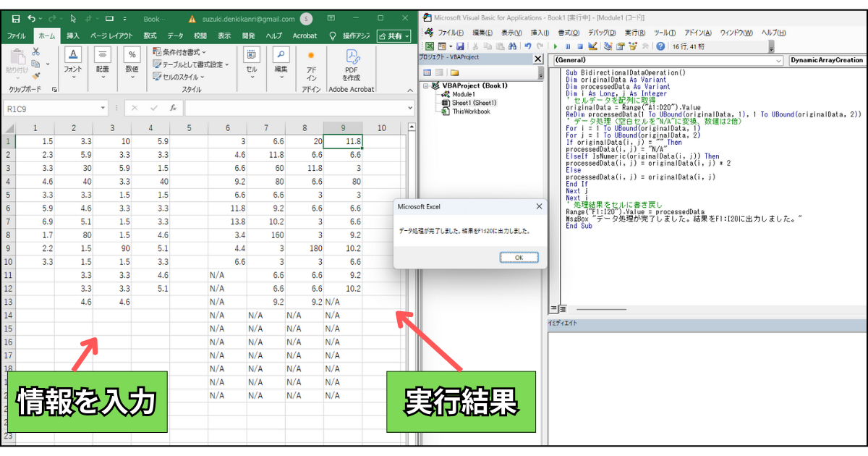Open the セル cells group
868x456 pixels.
click(252, 64)
